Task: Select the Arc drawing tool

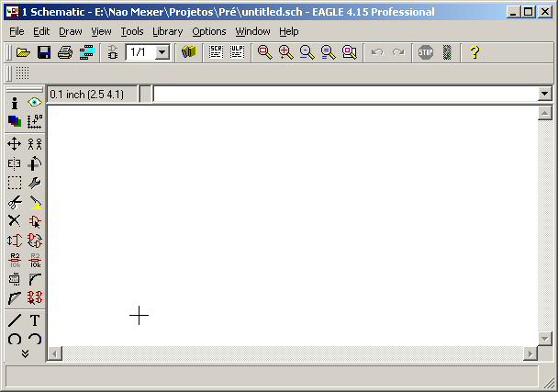Action: [35, 339]
